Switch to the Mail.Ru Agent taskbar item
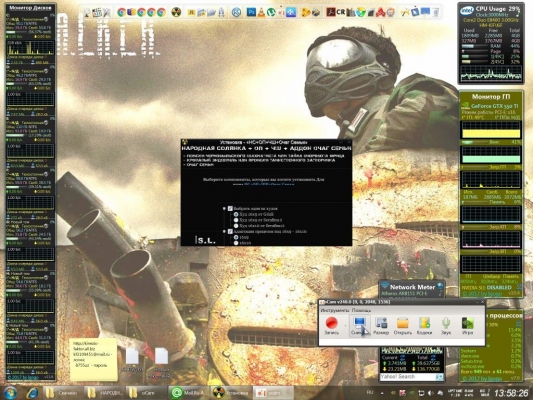533x400 pixels. pyautogui.click(x=188, y=393)
